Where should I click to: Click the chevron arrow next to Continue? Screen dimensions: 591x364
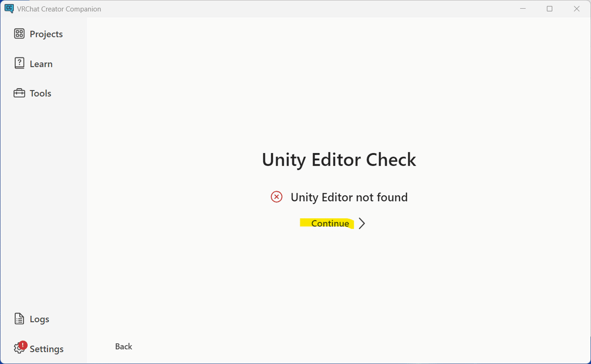(362, 223)
